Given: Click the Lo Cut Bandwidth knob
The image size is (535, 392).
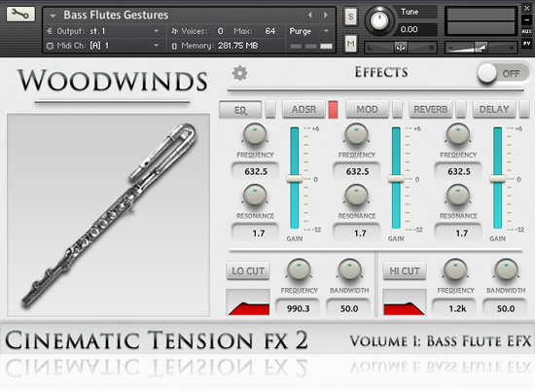Looking at the screenshot, I should [x=349, y=269].
